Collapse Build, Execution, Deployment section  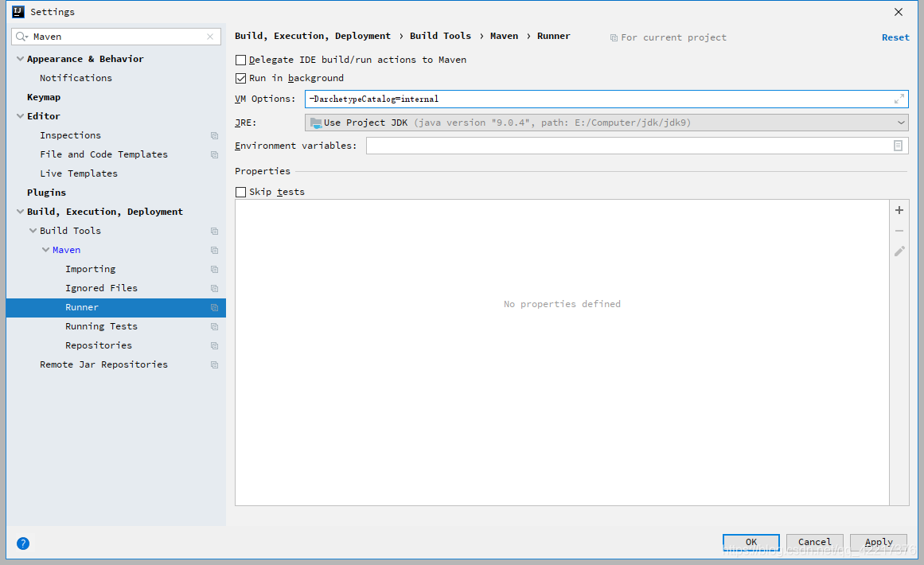[21, 212]
